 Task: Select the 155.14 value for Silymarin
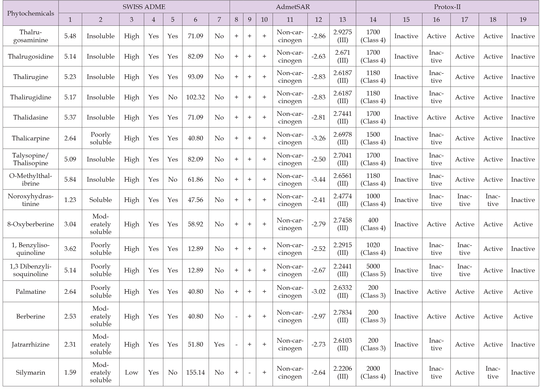(195, 372)
